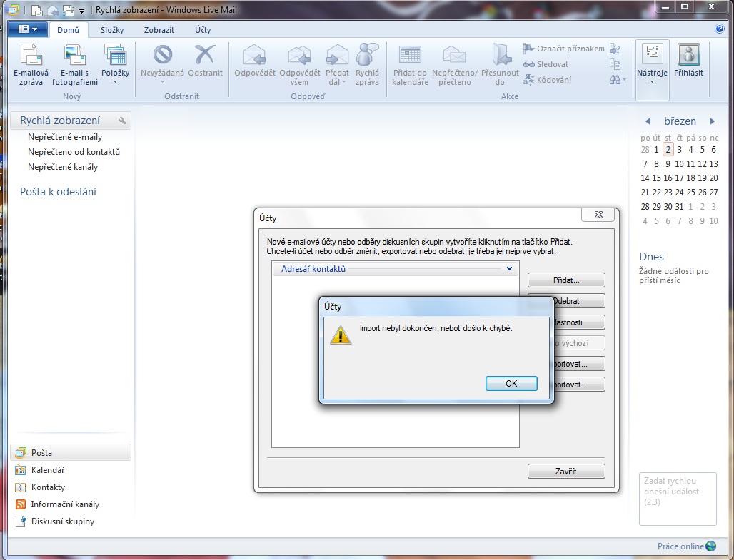Click OK in the import error dialog

click(511, 384)
